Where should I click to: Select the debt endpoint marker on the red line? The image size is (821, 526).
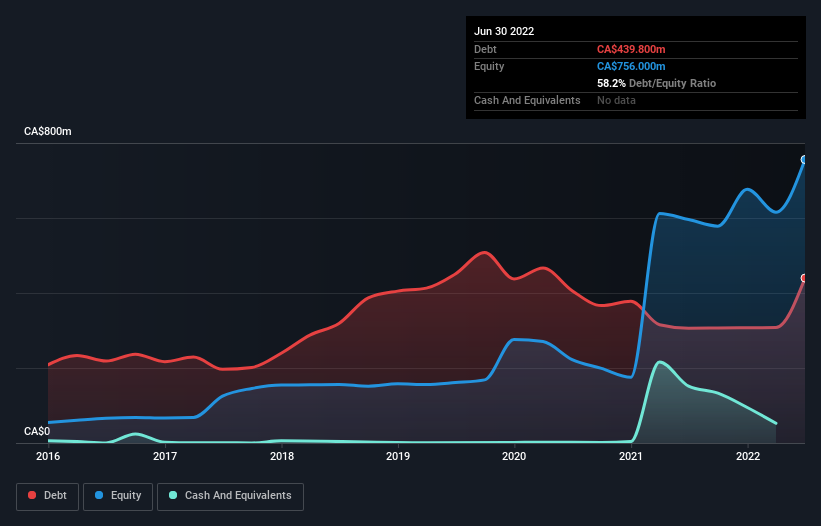pos(804,278)
